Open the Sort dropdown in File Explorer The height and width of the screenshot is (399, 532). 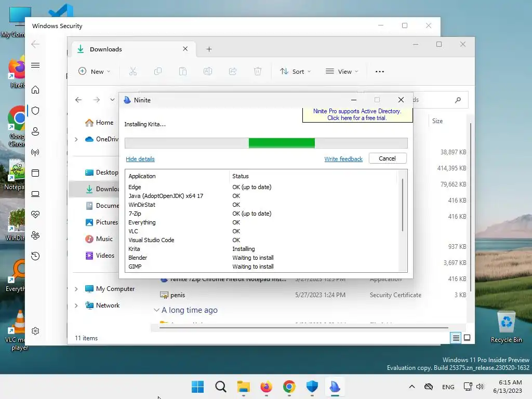(x=295, y=72)
